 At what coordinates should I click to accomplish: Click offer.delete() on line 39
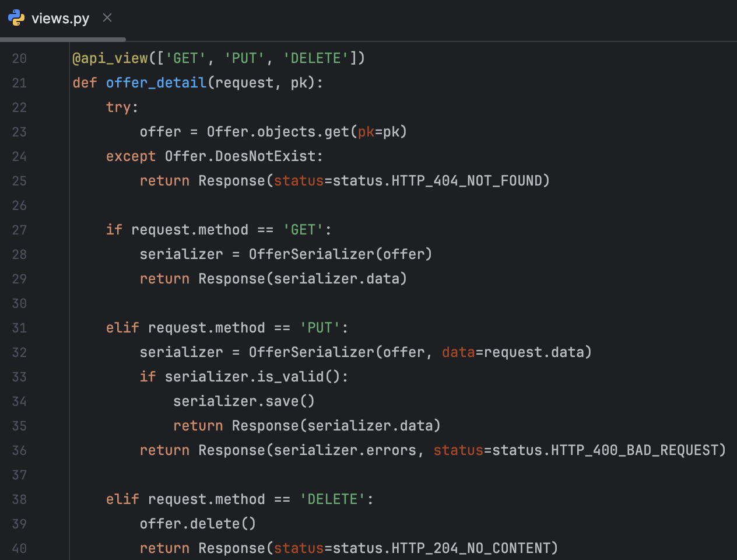(197, 523)
